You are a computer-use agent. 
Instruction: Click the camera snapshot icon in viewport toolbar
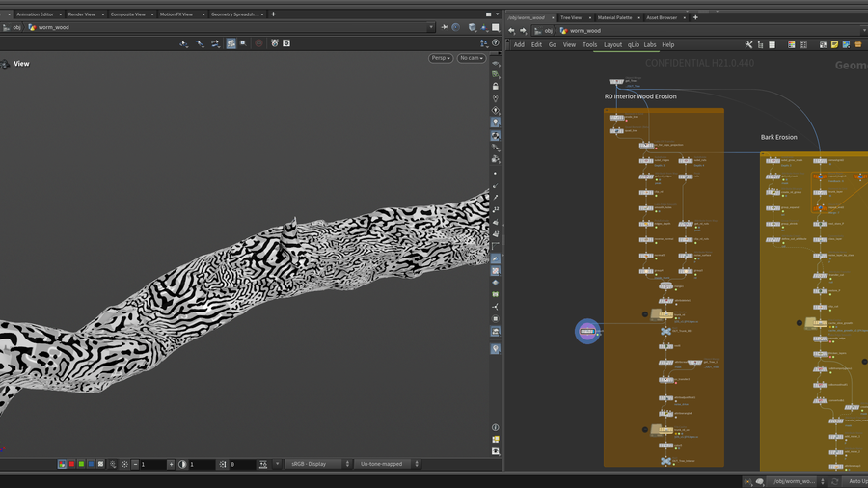click(x=286, y=43)
